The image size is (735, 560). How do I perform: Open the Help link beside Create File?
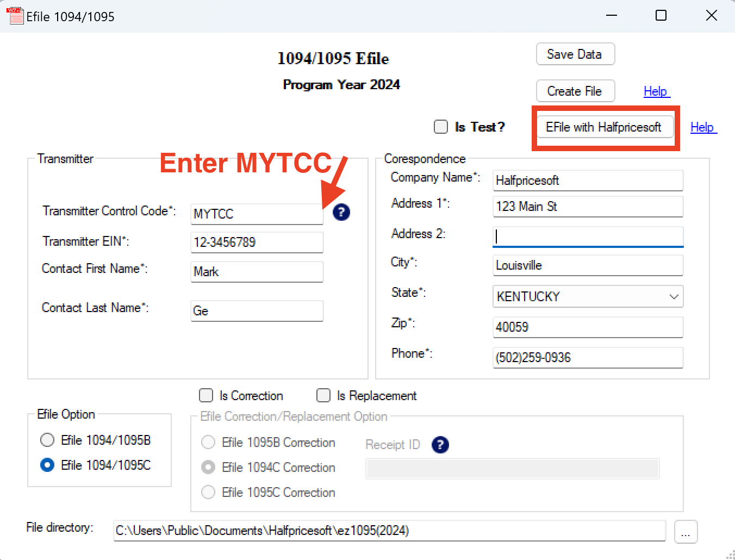point(656,91)
